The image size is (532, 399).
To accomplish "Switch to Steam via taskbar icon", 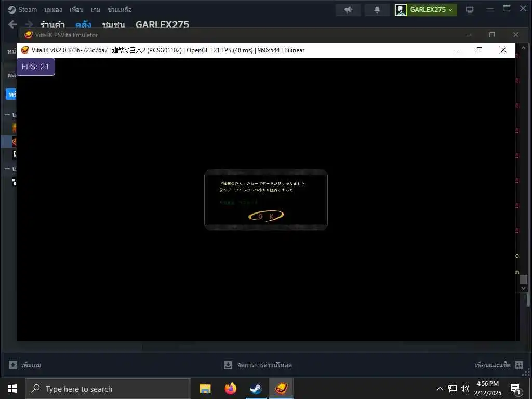I will click(256, 389).
